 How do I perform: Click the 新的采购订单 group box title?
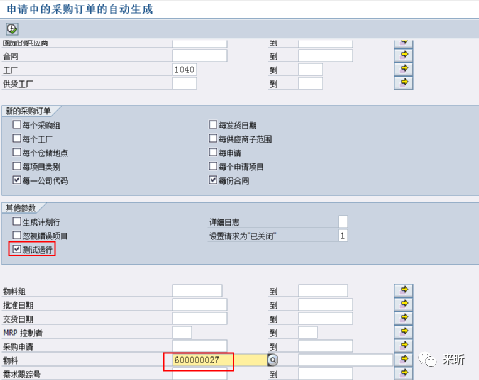pos(28,111)
